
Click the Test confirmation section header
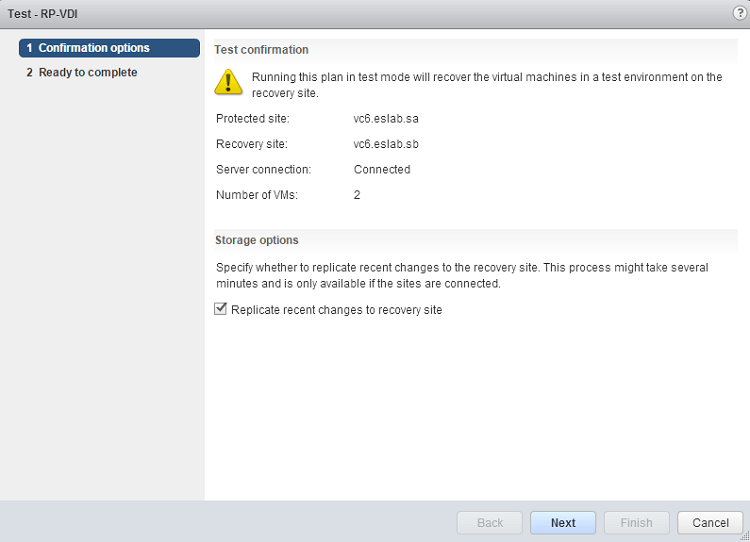262,50
